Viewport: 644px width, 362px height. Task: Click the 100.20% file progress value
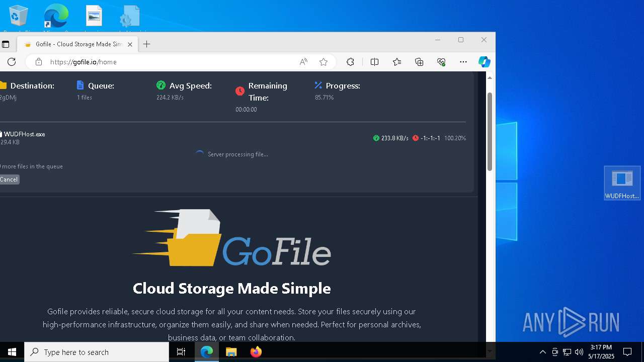coord(455,138)
